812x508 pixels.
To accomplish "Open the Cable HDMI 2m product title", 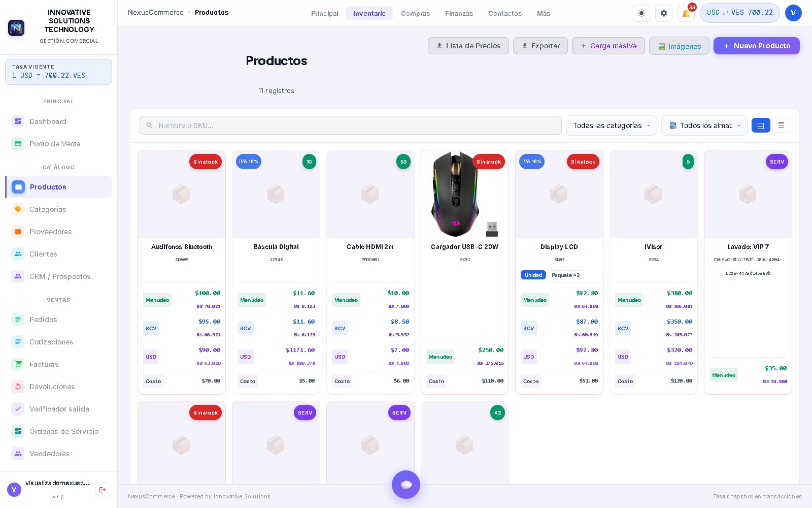I will [x=370, y=247].
